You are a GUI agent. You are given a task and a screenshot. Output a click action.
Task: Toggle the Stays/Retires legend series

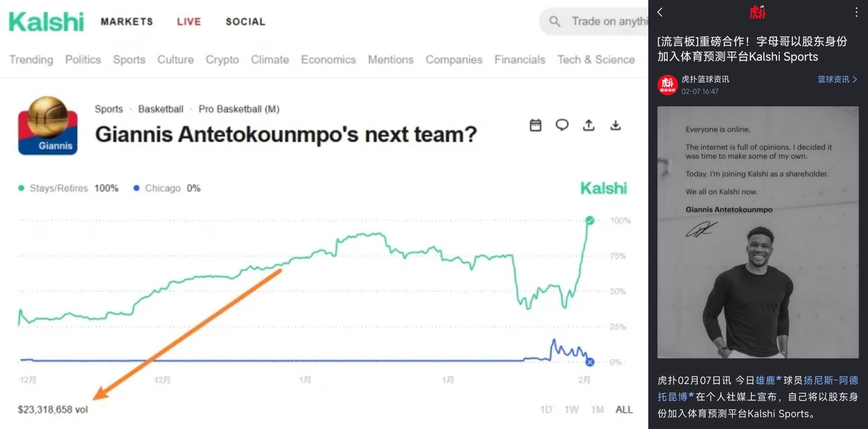tap(59, 188)
